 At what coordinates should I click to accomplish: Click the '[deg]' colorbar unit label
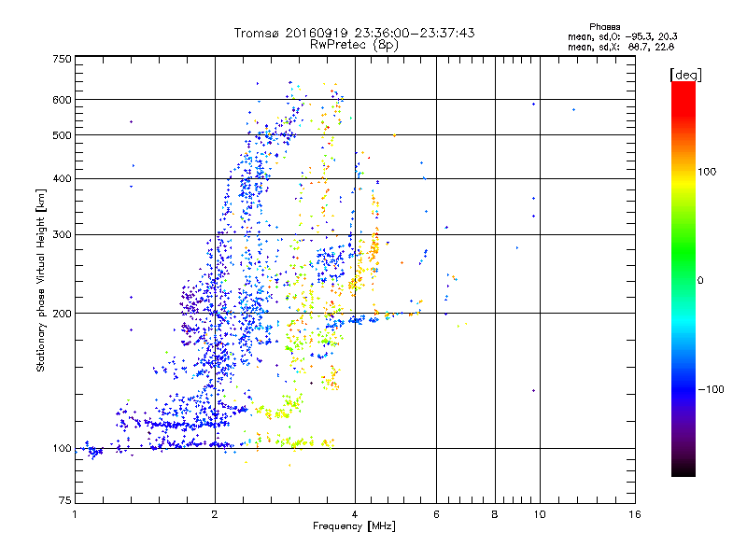[x=685, y=75]
